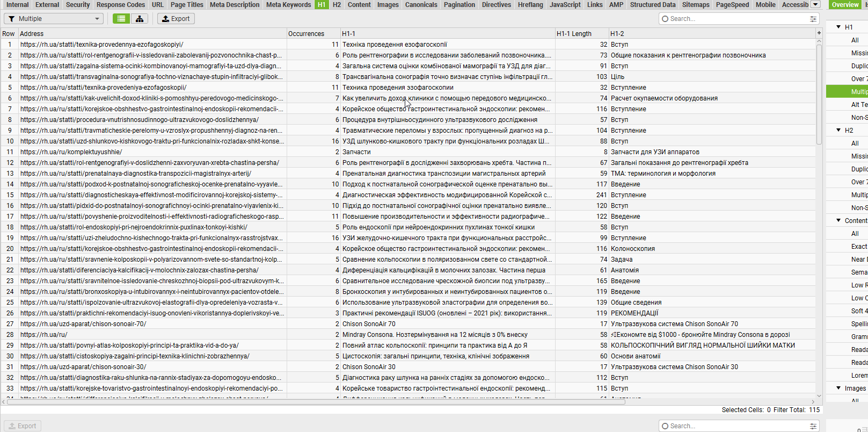
Task: Open the Directives tab
Action: click(x=497, y=4)
